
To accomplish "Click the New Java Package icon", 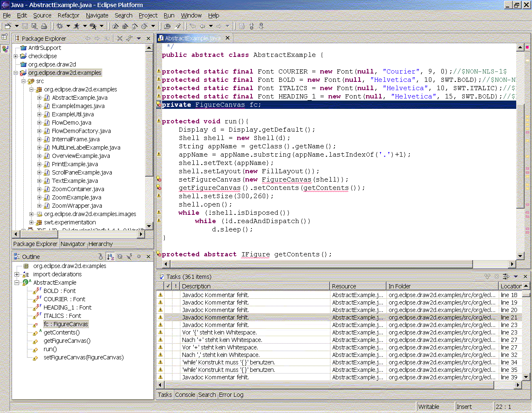I will coord(125,26).
